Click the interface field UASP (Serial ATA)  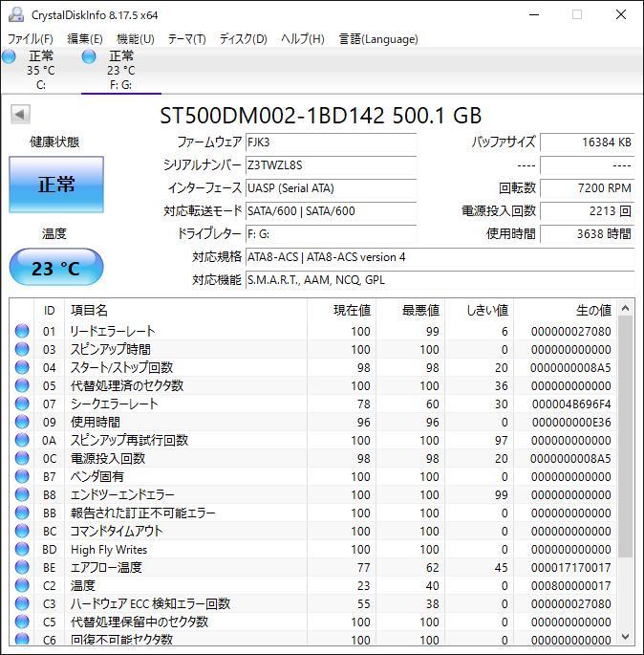click(331, 188)
